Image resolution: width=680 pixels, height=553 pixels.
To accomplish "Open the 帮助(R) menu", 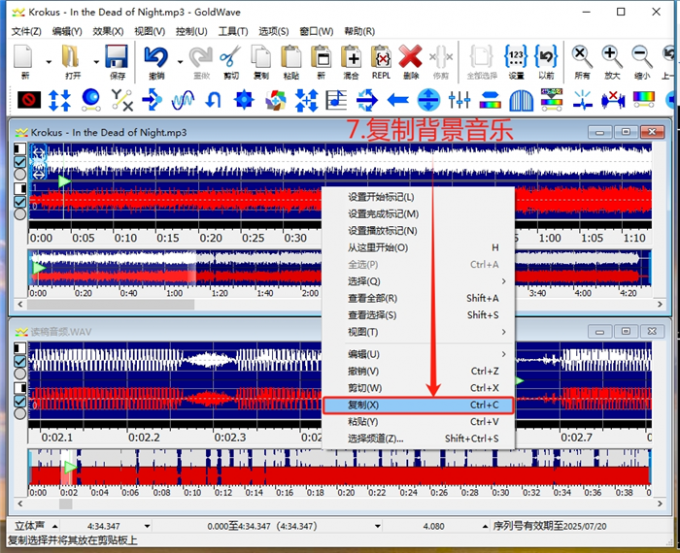I will [x=360, y=31].
